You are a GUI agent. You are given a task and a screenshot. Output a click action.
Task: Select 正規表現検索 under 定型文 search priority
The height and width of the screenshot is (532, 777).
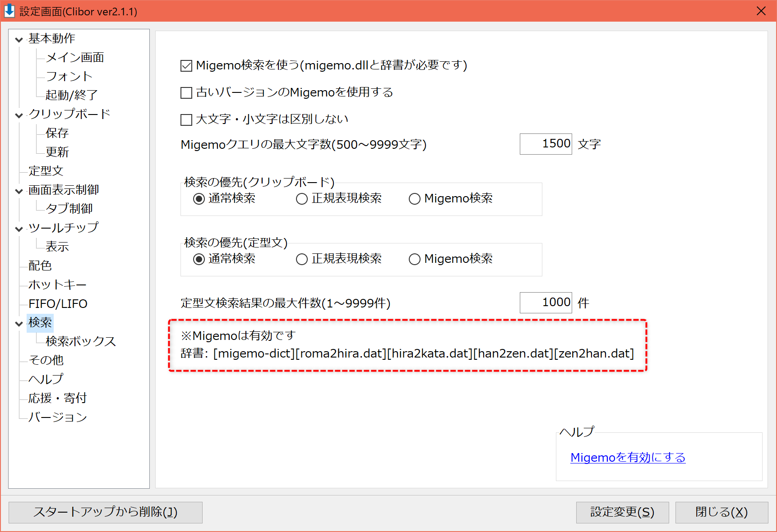(x=302, y=259)
